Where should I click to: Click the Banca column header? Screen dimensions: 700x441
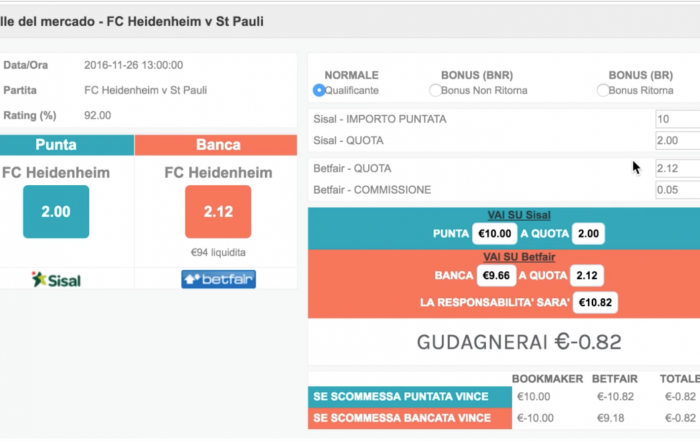216,145
